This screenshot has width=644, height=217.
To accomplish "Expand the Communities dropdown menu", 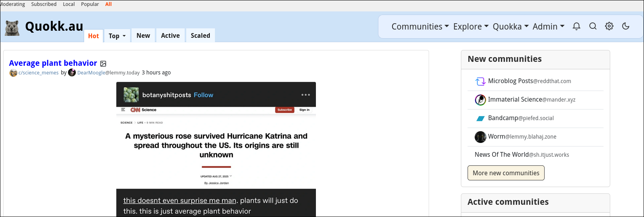I will point(420,26).
